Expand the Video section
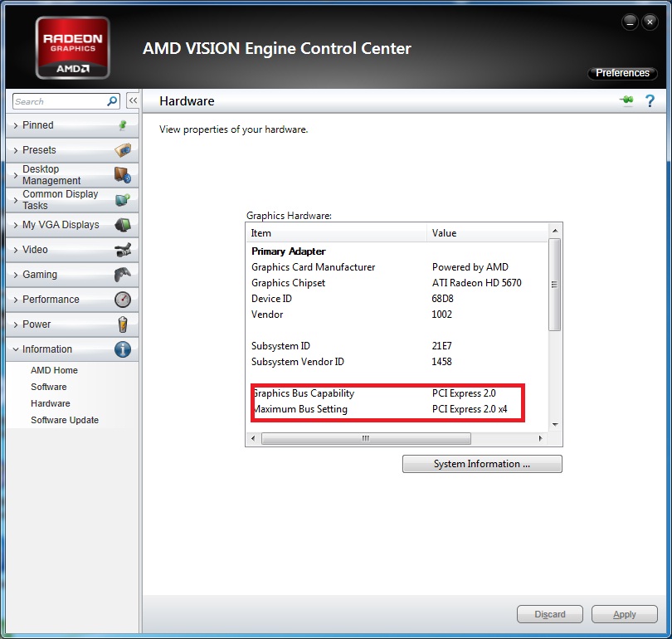 pos(72,250)
